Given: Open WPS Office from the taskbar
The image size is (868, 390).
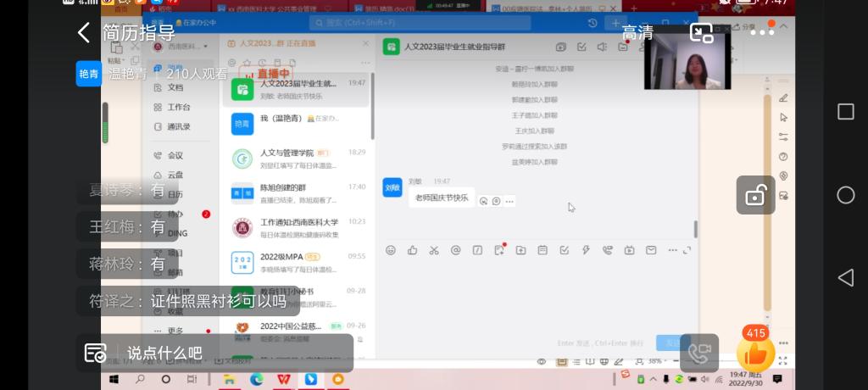Looking at the screenshot, I should (x=283, y=380).
